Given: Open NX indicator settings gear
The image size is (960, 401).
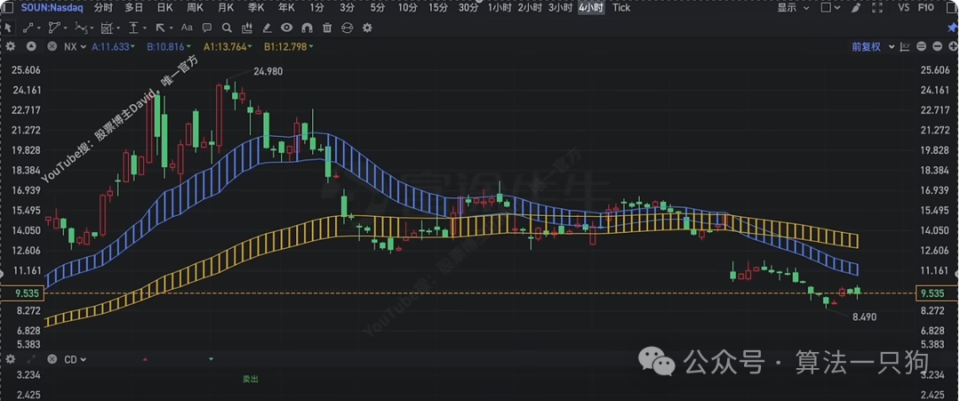Looking at the screenshot, I should [x=10, y=47].
